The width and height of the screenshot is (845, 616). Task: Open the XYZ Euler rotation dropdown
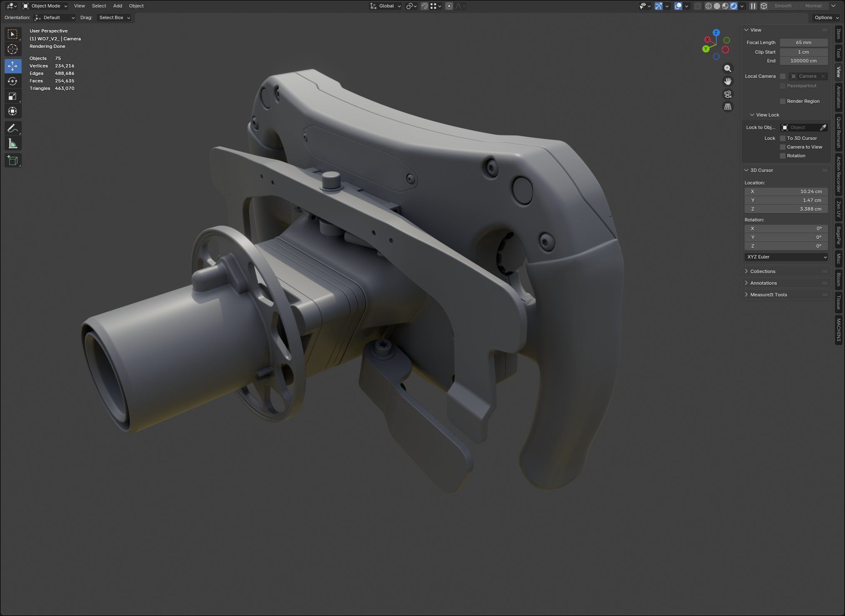point(785,257)
